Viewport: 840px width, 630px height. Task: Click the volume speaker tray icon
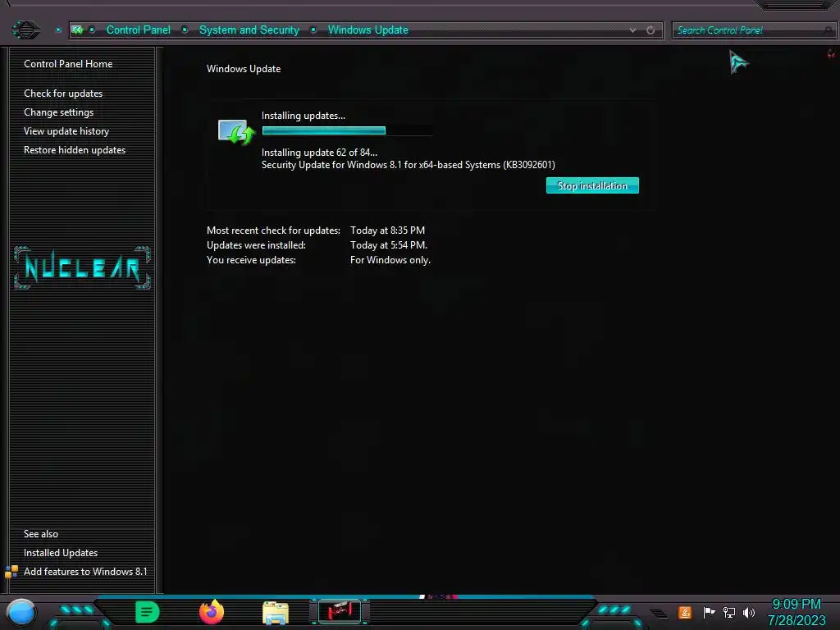click(749, 612)
